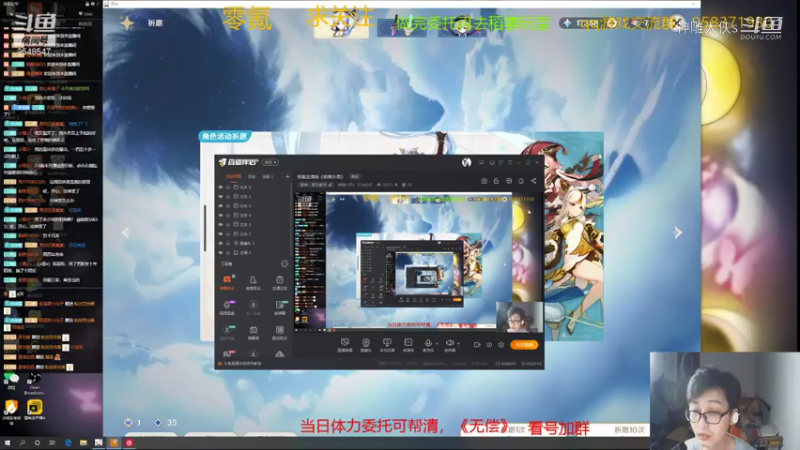Open the Open Broadcaster desktop shortcut
Image resolution: width=800 pixels, height=450 pixels.
[34, 384]
